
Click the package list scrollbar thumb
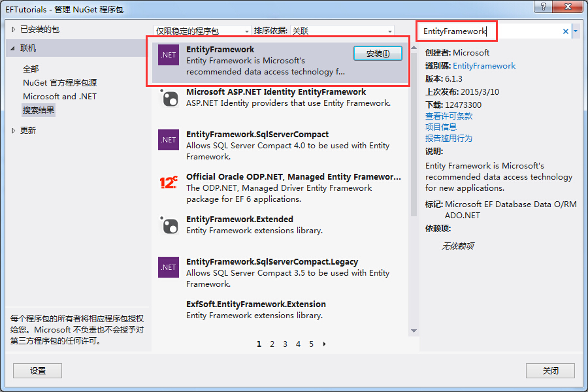point(414,135)
